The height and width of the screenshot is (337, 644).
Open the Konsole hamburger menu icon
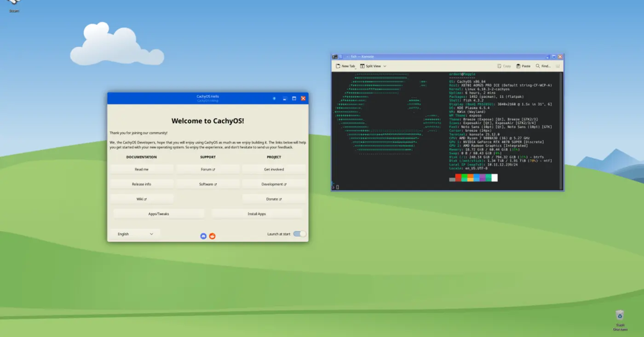(558, 66)
